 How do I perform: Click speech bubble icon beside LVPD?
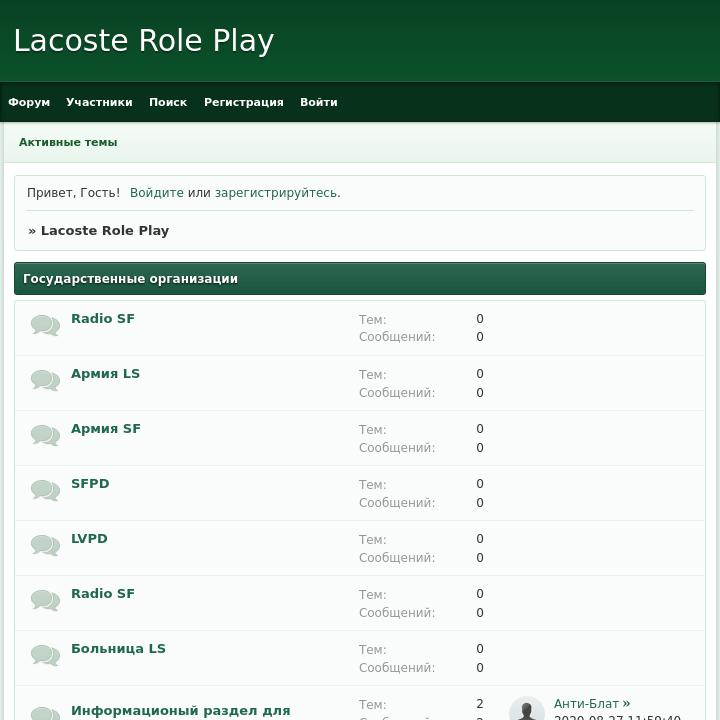point(45,545)
